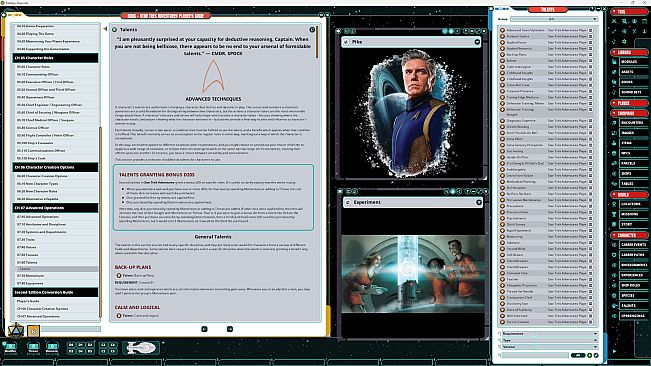Click the Tables sidebar icon

pyautogui.click(x=614, y=184)
